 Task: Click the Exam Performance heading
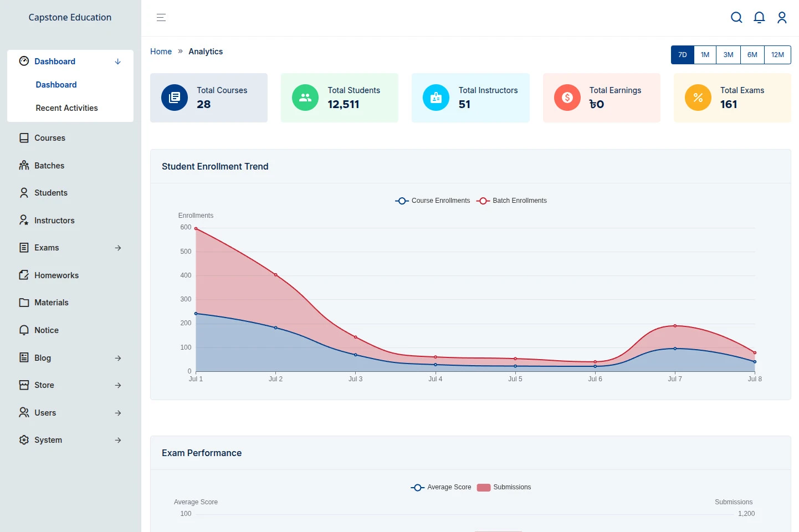pos(202,453)
